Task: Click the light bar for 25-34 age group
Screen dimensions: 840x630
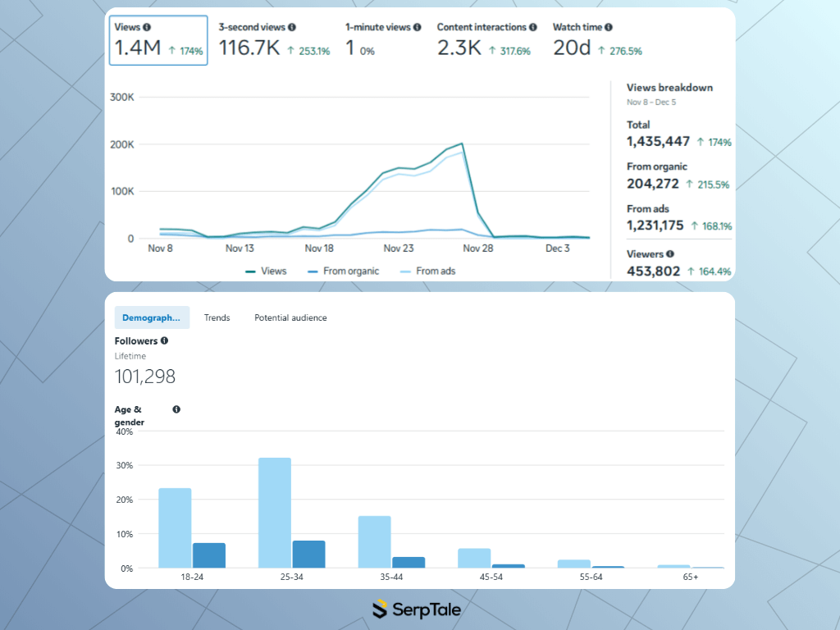Action: 275,513
